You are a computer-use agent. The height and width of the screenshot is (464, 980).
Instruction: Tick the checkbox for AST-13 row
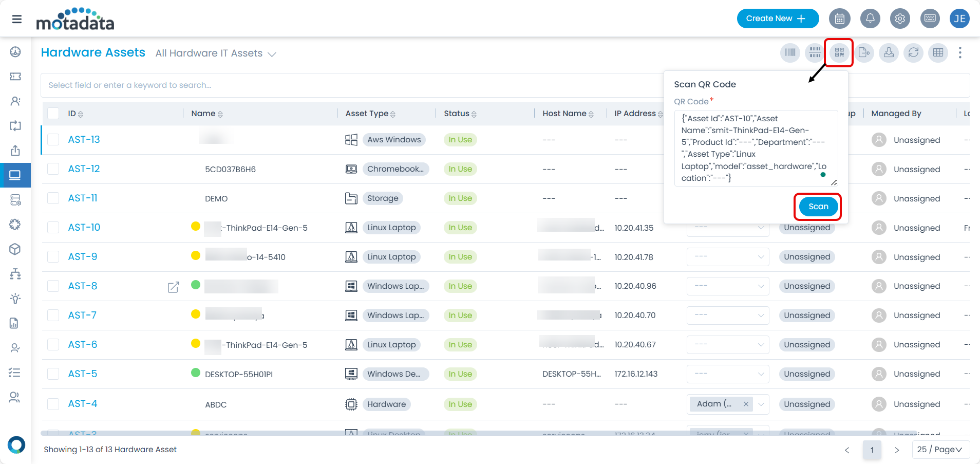[x=53, y=140]
